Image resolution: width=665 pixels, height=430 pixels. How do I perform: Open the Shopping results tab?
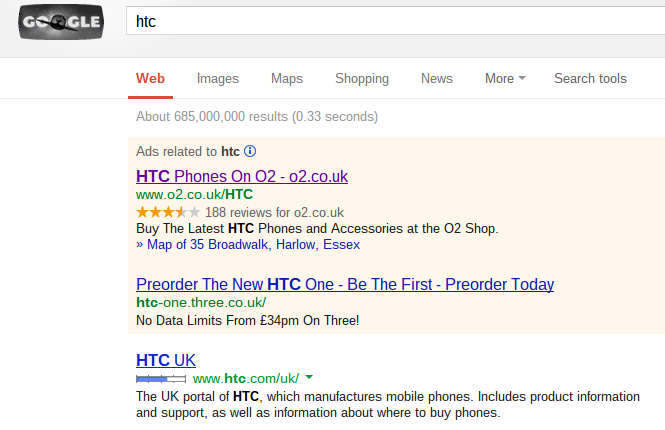pos(362,78)
